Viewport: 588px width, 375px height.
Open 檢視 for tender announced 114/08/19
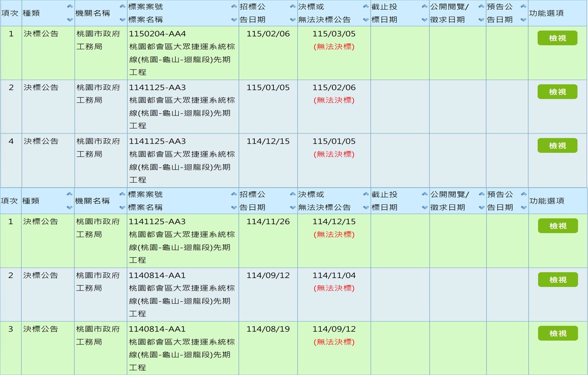pyautogui.click(x=557, y=333)
